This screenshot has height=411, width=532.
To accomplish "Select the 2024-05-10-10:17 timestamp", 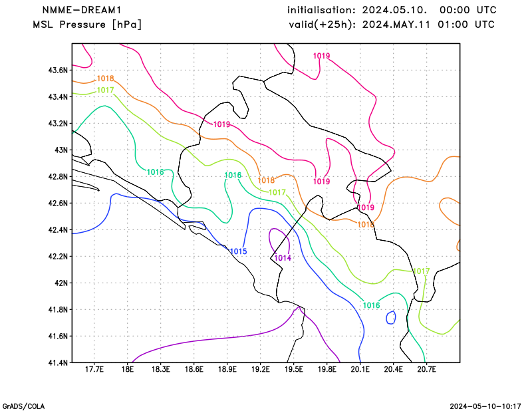I will click(485, 406).
